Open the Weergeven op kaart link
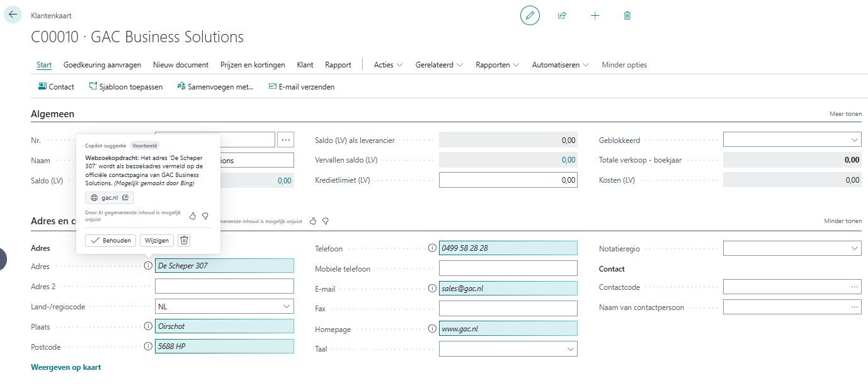Screen dimensions: 868x390 (x=66, y=367)
